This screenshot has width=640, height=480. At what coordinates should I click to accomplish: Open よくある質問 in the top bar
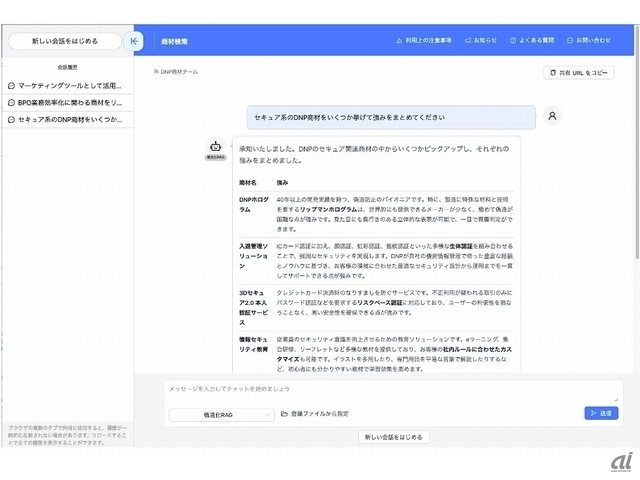click(532, 41)
